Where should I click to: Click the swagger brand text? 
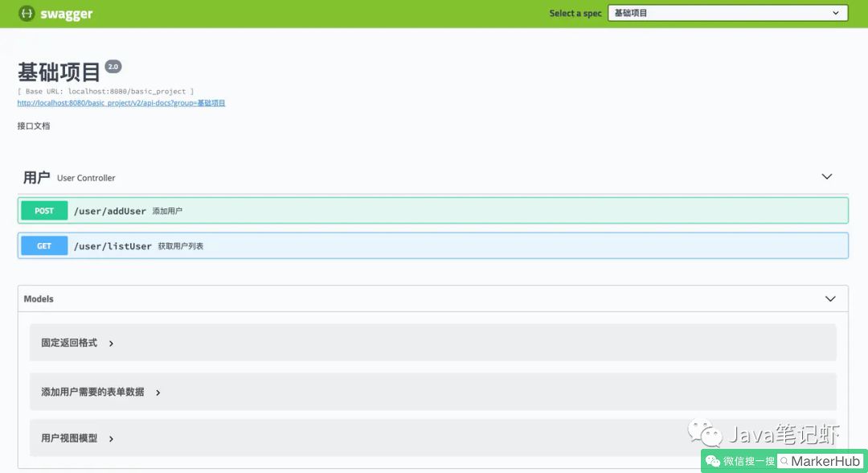click(x=67, y=14)
